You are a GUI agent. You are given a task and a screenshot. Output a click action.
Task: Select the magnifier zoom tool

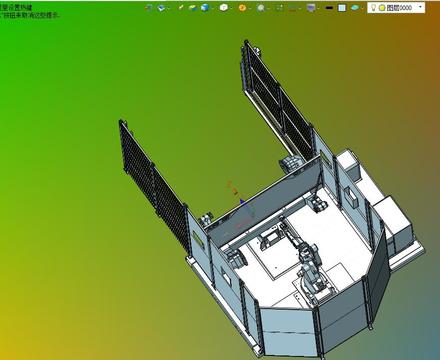pyautogui.click(x=261, y=8)
